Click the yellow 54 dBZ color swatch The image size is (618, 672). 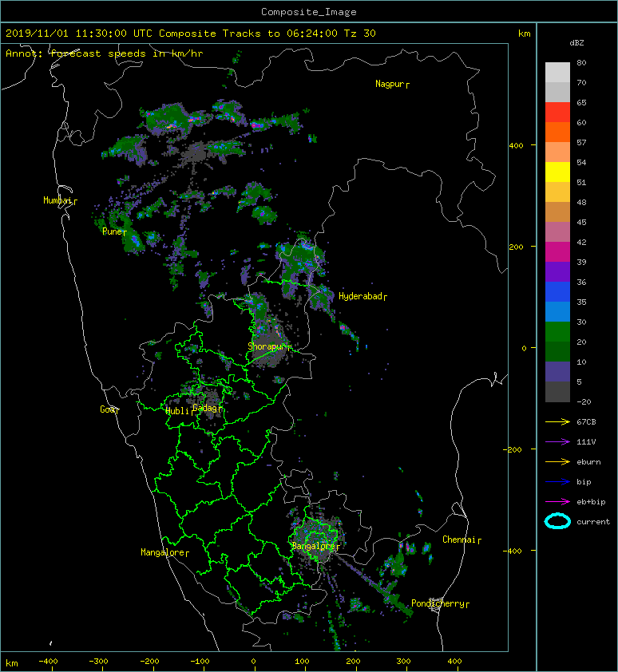[x=557, y=172]
